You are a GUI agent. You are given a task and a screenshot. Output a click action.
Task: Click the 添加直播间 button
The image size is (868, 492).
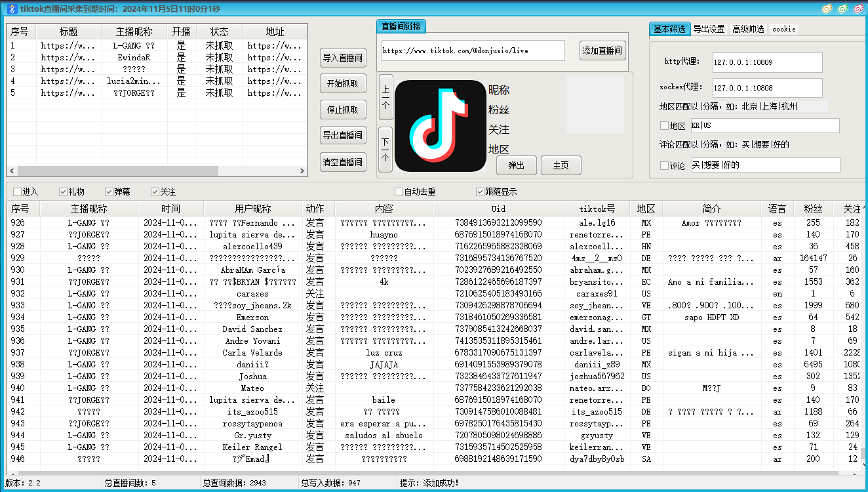pyautogui.click(x=602, y=51)
